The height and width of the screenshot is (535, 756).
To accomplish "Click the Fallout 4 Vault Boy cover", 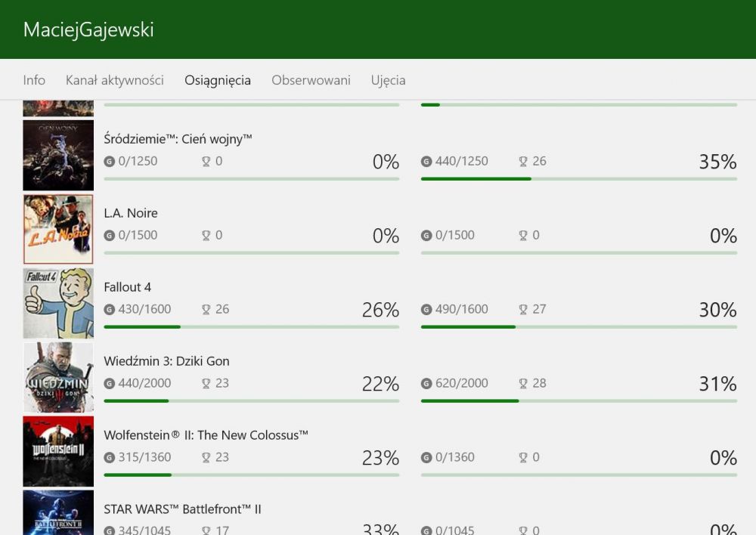I will point(58,303).
